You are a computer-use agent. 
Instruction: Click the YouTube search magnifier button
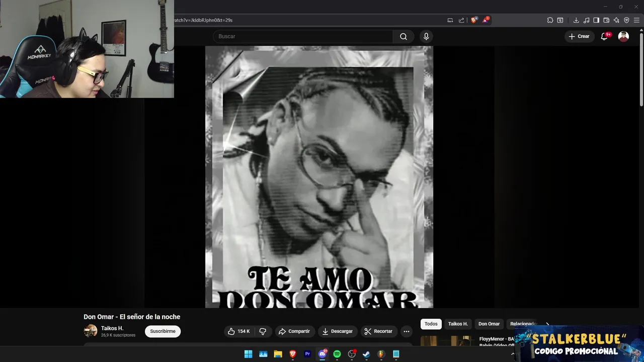coord(404,36)
